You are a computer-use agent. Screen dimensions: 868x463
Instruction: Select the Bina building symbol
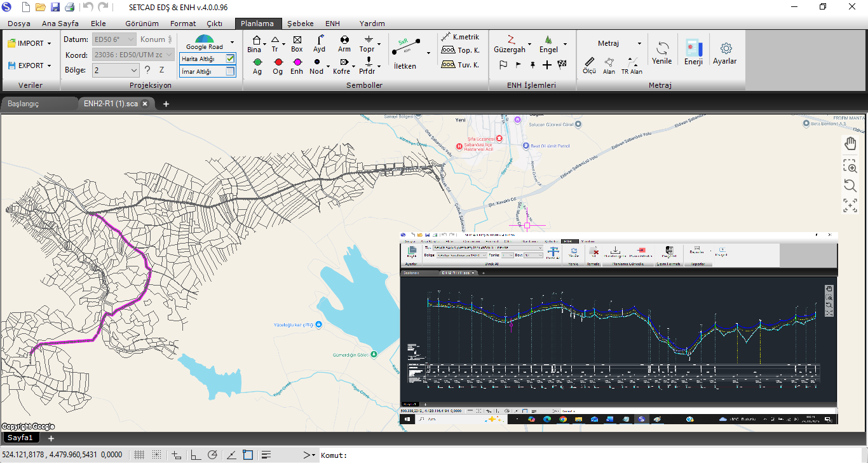click(x=255, y=43)
